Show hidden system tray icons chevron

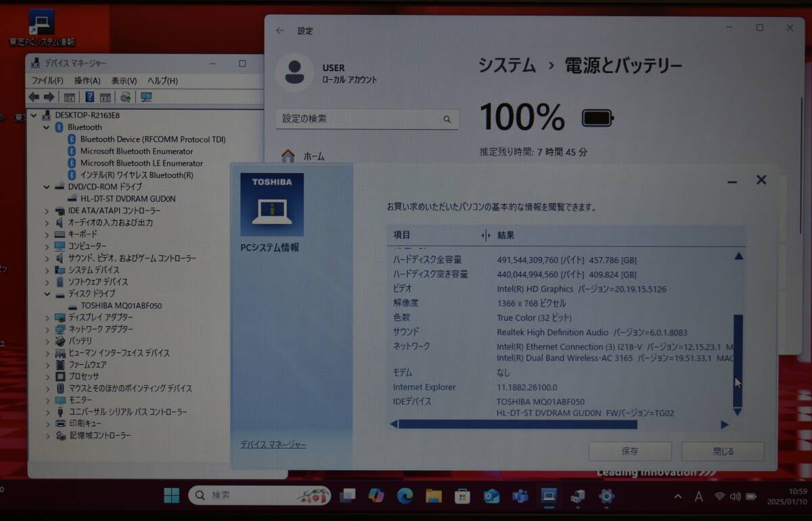point(678,496)
